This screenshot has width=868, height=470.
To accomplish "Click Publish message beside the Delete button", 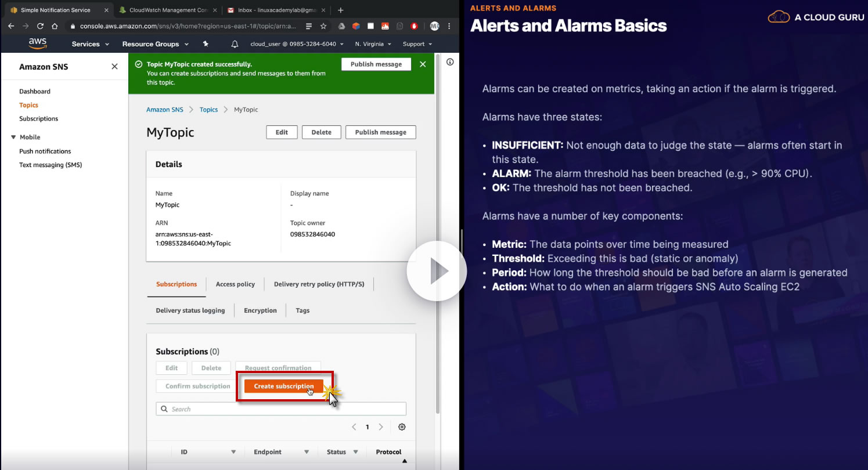I will tap(381, 132).
